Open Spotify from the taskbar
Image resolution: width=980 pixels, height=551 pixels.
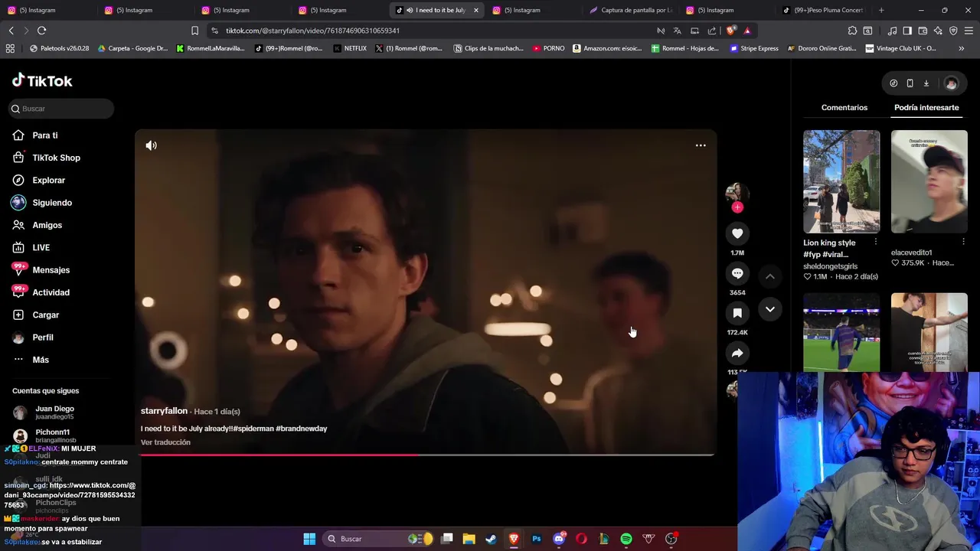click(x=626, y=539)
